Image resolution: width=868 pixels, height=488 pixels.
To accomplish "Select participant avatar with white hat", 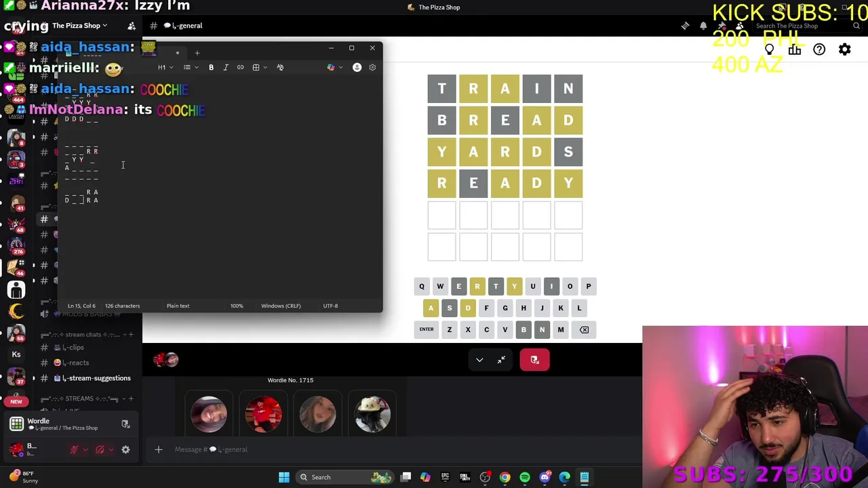I will [x=372, y=414].
